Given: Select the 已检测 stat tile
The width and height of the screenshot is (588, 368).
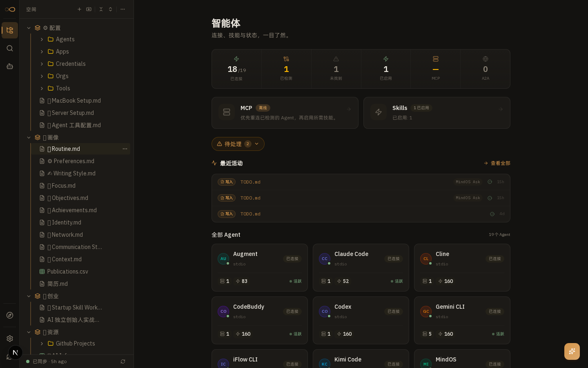Looking at the screenshot, I should click(286, 69).
